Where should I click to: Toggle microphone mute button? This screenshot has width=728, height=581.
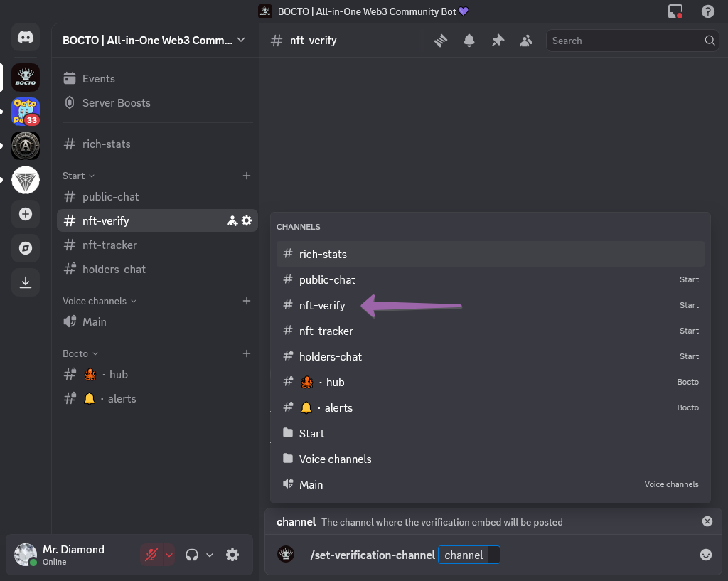[151, 555]
